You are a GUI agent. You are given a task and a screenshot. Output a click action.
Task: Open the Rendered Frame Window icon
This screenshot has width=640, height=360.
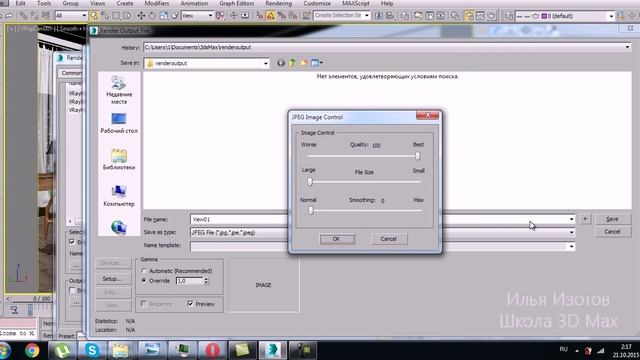pos(480,16)
